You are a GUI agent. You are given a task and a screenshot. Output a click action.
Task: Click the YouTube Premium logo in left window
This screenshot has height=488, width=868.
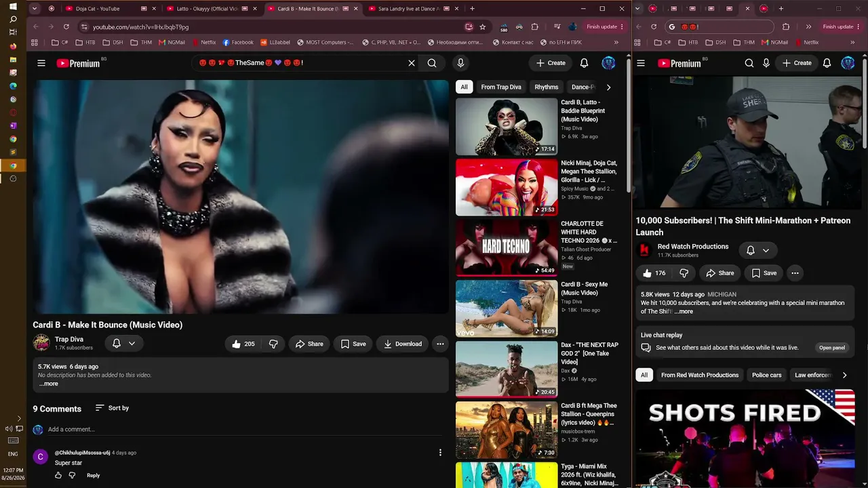[78, 63]
